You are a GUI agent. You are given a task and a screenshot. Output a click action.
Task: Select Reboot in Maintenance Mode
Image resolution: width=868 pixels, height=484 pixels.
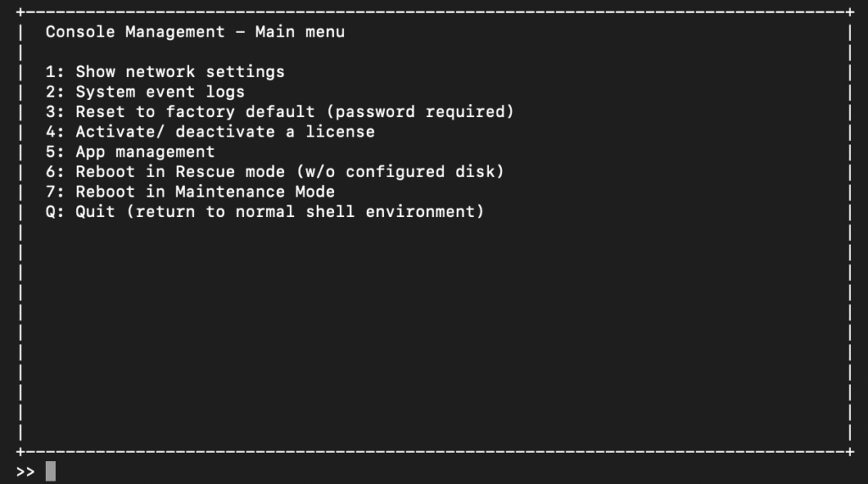(x=190, y=192)
